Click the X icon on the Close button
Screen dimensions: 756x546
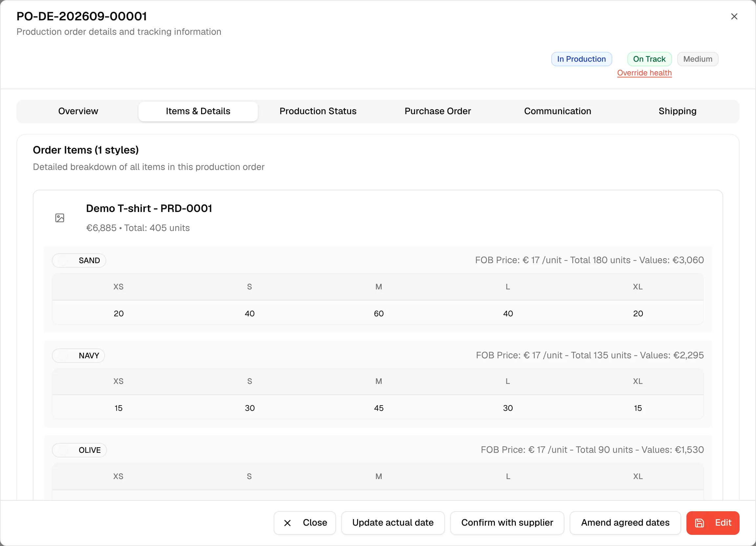[x=287, y=523]
